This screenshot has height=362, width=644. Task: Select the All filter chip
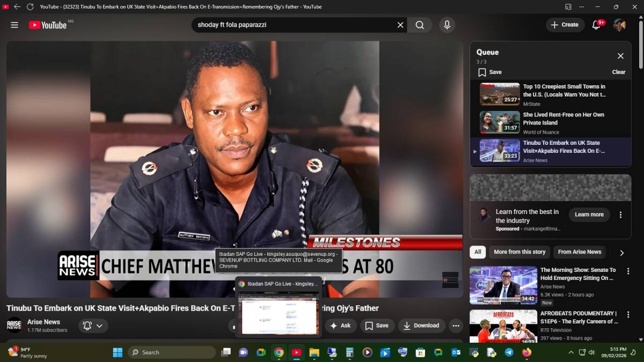tap(478, 252)
